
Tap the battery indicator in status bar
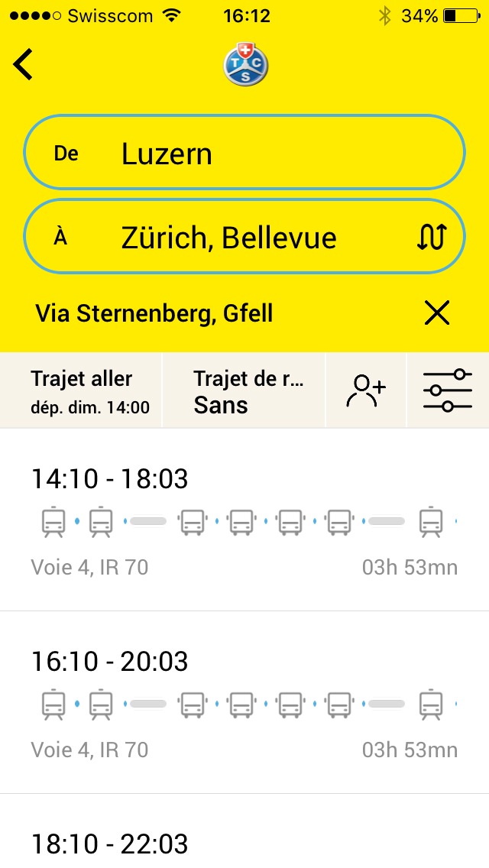(459, 15)
